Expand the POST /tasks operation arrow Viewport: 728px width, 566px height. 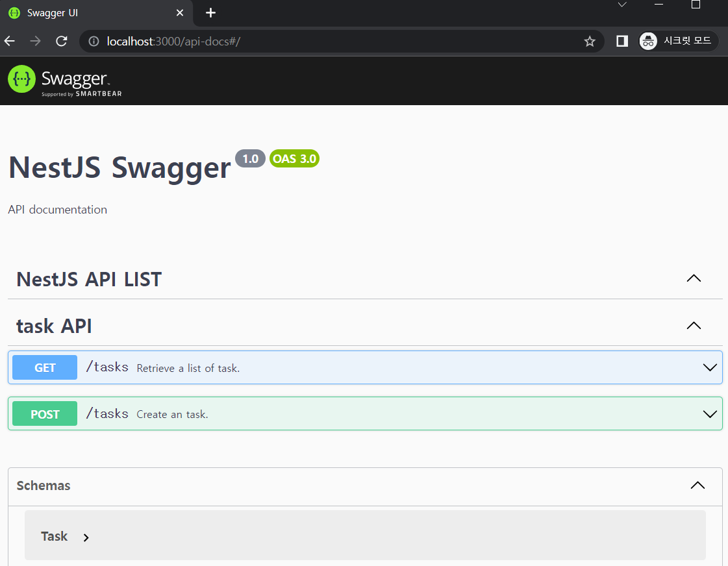pos(710,414)
